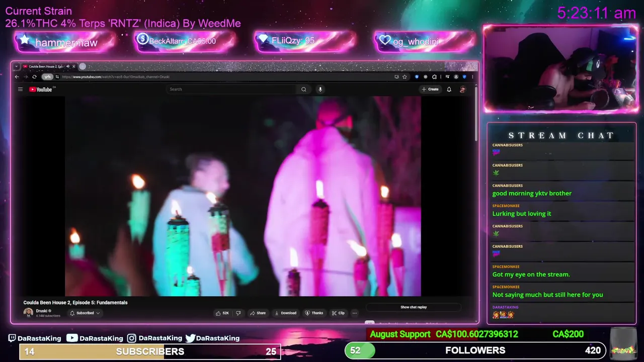Click Show chat replay button
Viewport: 644px width, 362px height.
tap(414, 307)
